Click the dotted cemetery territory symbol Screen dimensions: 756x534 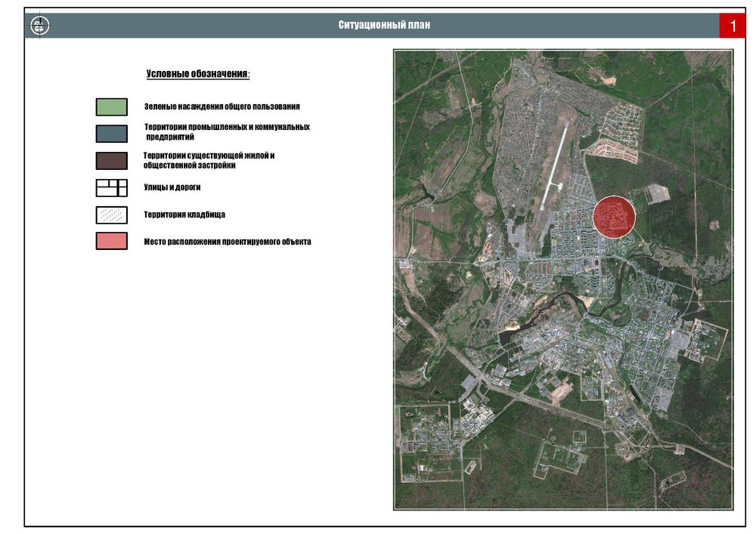point(111,215)
